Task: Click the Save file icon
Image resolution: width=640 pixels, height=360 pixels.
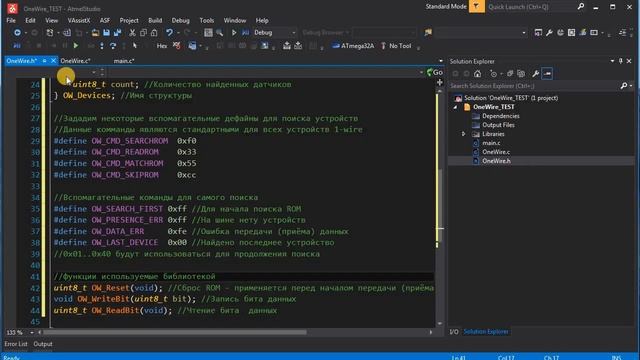Action: click(106, 33)
